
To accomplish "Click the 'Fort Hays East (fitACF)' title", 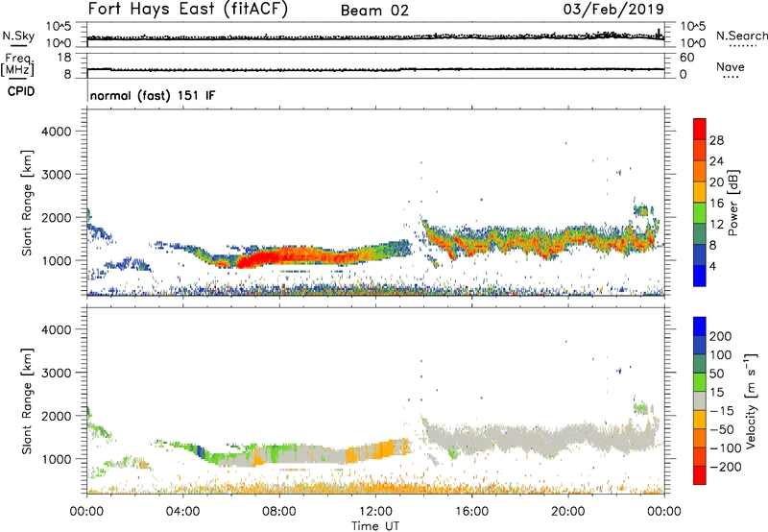I will coord(187,9).
